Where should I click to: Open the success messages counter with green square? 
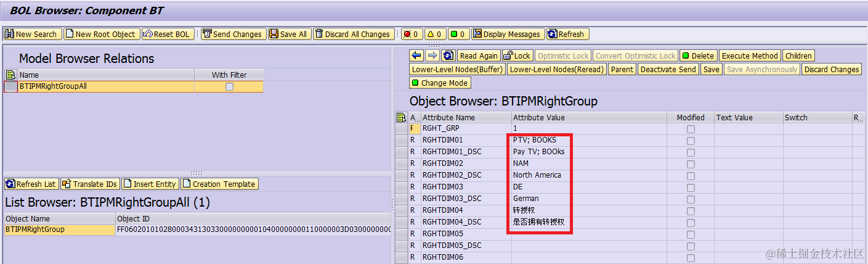click(458, 34)
